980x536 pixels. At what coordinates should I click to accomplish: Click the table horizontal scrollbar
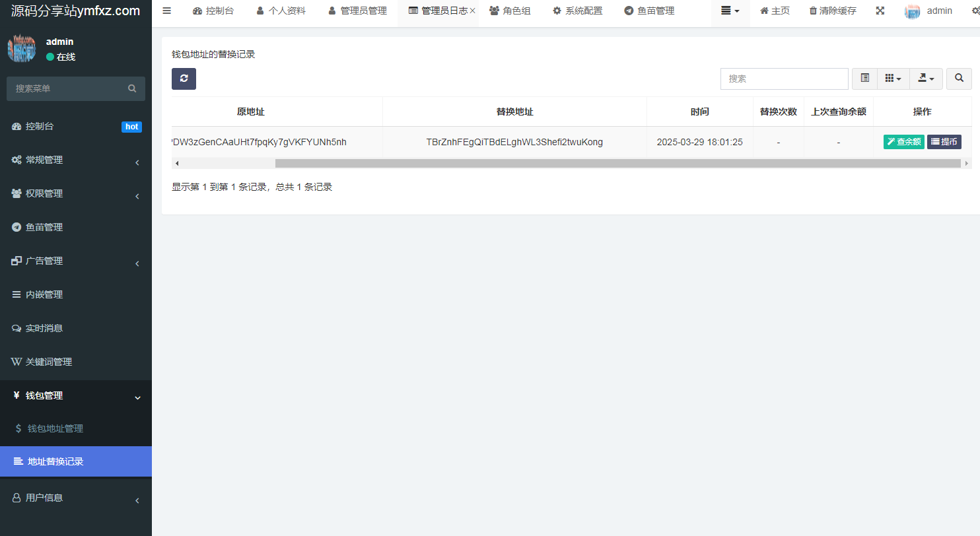(617, 163)
